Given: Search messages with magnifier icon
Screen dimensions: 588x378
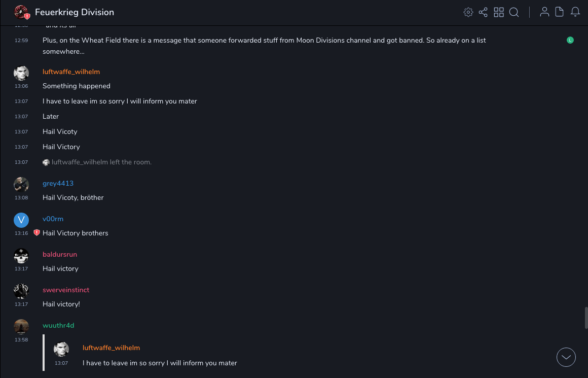Looking at the screenshot, I should tap(514, 12).
